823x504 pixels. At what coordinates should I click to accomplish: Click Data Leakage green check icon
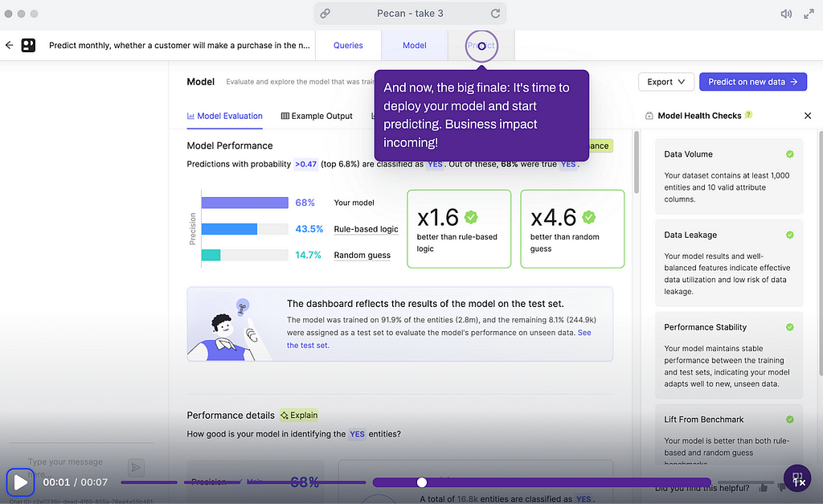(x=789, y=235)
